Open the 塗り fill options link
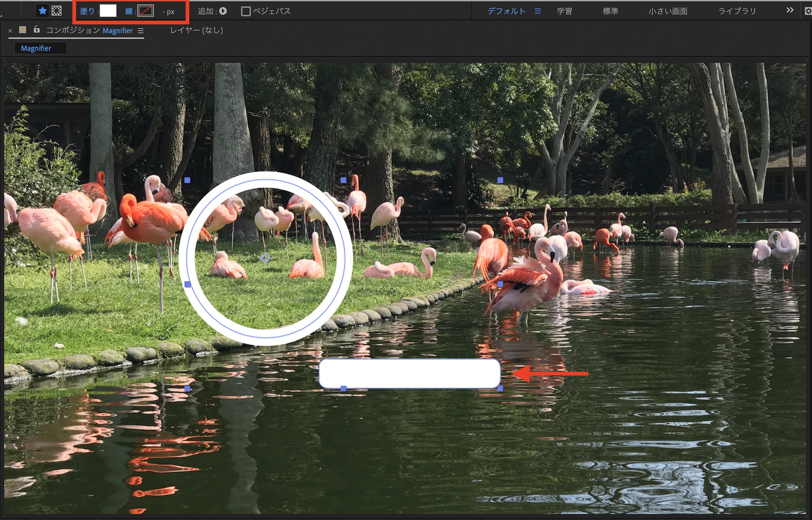812x520 pixels. click(x=87, y=11)
